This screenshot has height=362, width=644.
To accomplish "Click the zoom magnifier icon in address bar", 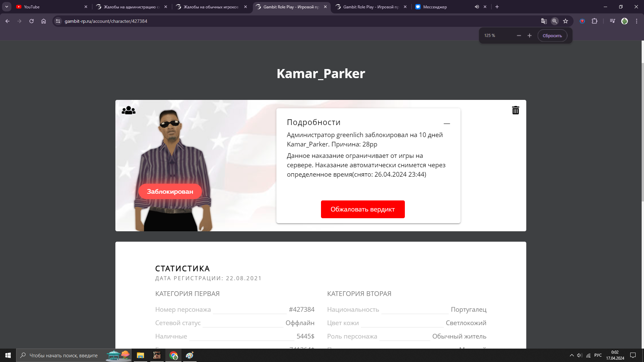I will 555,21.
